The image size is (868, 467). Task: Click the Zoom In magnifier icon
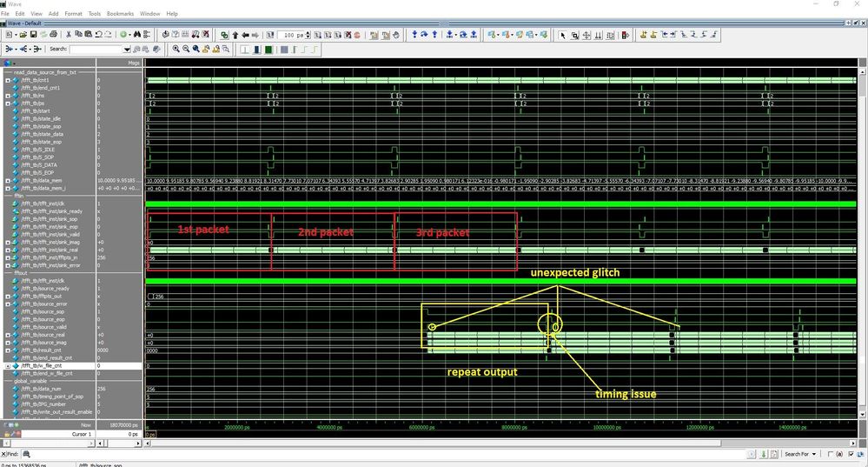tap(176, 50)
